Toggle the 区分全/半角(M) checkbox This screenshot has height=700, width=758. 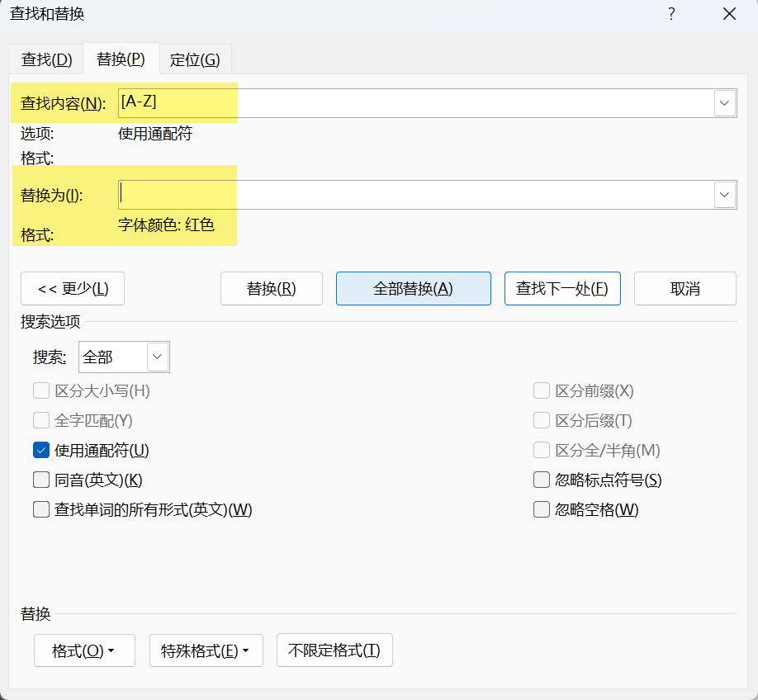542,450
